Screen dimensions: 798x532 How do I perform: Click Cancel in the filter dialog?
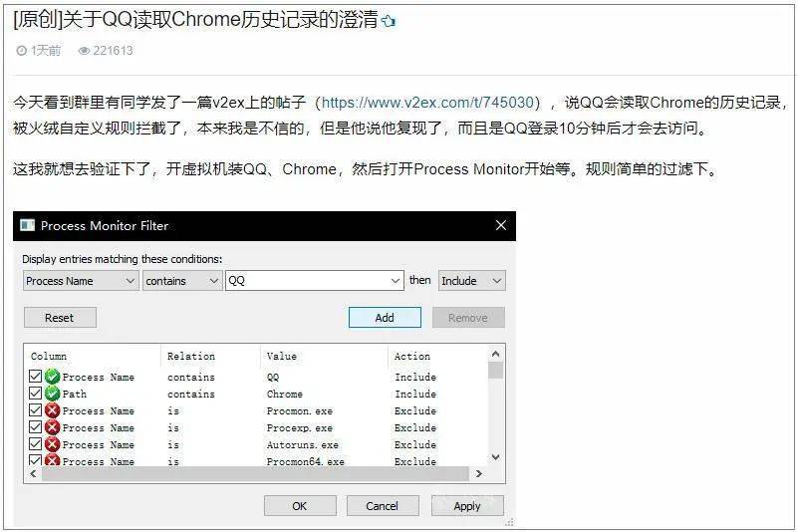(383, 506)
